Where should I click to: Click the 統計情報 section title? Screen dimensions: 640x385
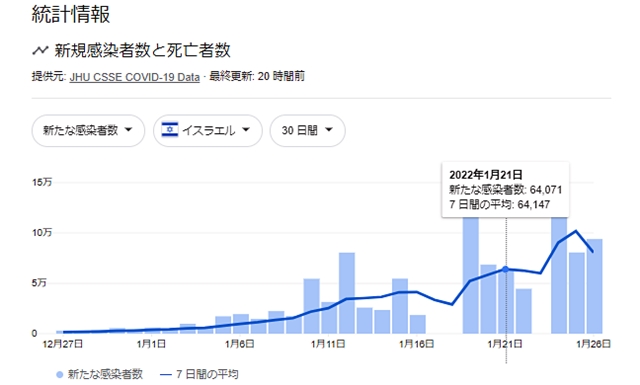(71, 14)
